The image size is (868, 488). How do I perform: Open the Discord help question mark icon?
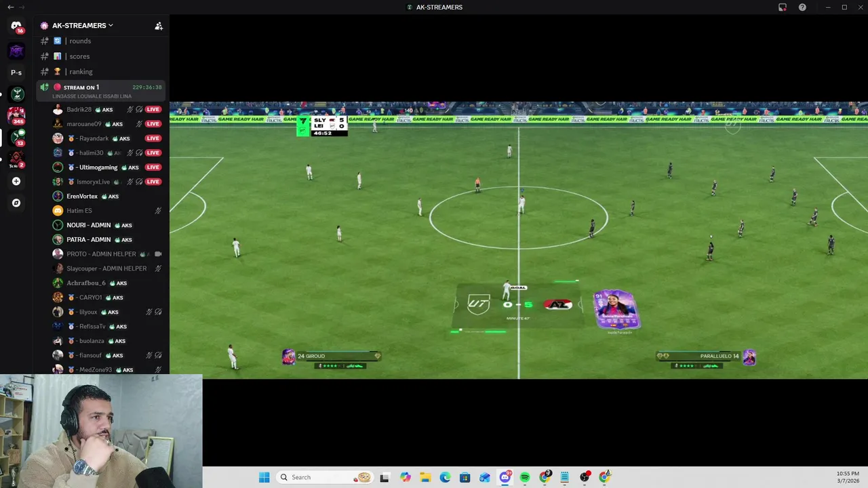802,7
